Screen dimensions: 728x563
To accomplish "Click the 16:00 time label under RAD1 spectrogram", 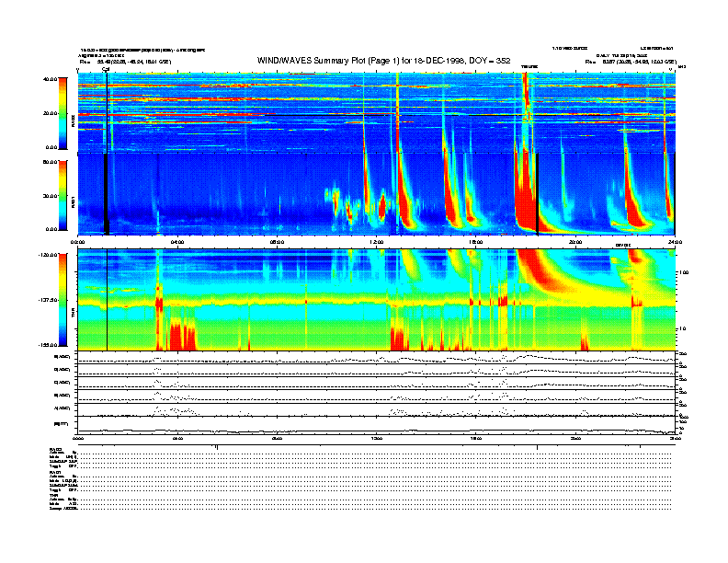I will [x=475, y=242].
